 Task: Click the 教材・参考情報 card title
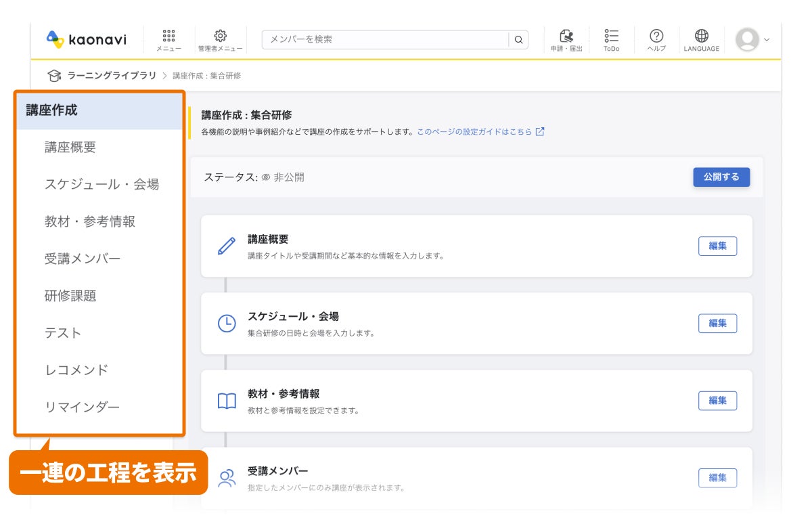(x=284, y=393)
